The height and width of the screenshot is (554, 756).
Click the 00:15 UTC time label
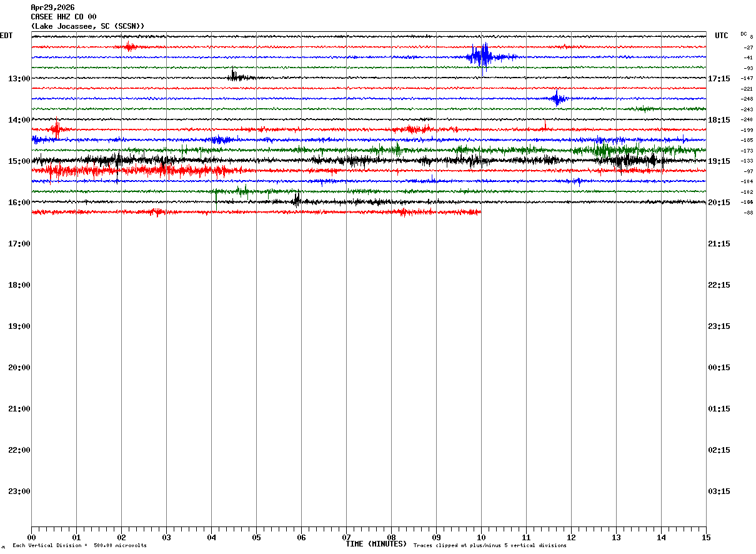[719, 368]
